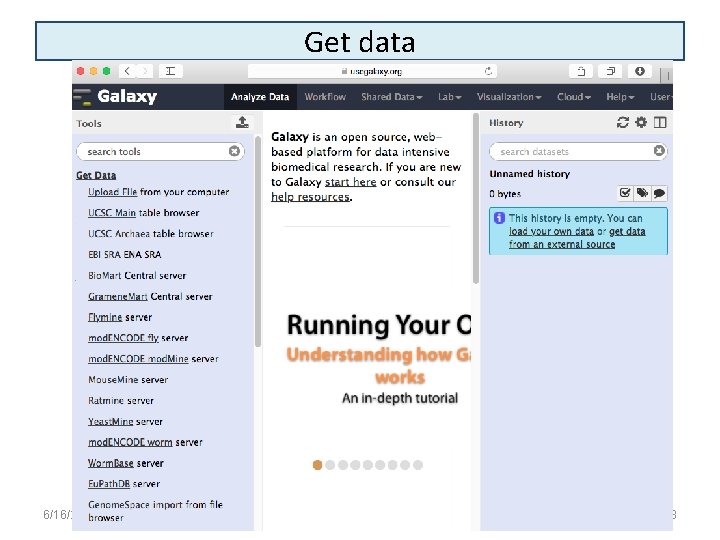Open EBI SRA ENA SRA tool

pyautogui.click(x=124, y=254)
